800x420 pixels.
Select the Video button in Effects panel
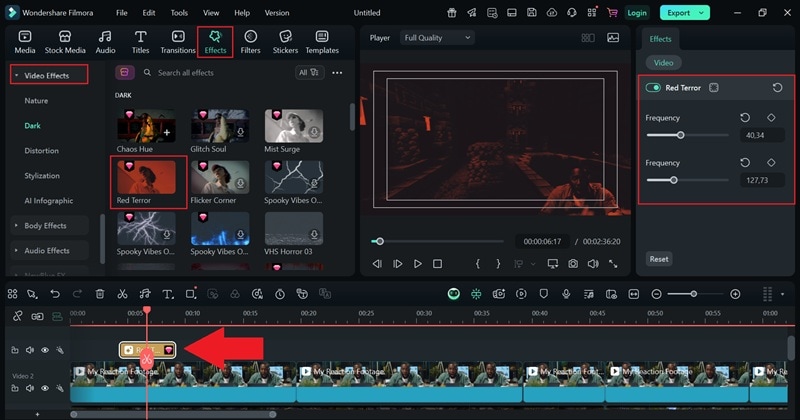663,63
